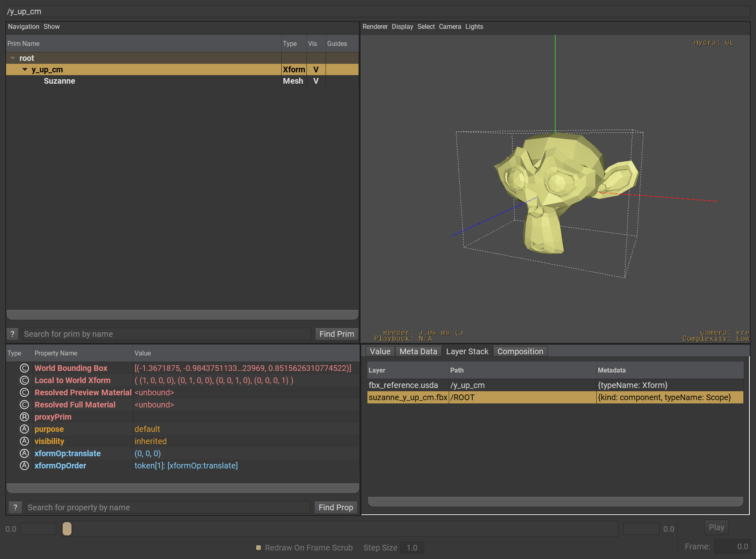The image size is (756, 559).
Task: Open property search help question mark
Action: point(15,507)
